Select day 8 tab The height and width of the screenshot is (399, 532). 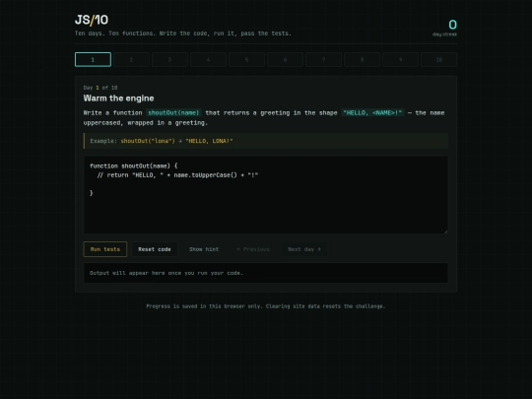pos(362,60)
